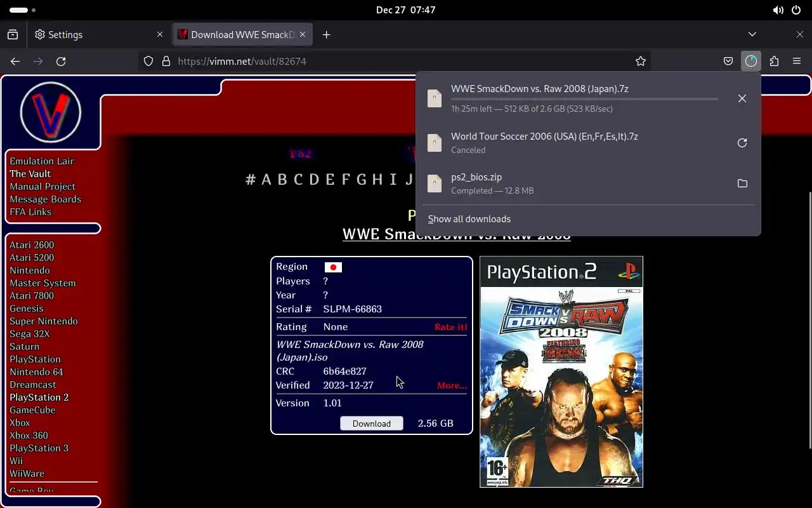Click the WWE download progress bar
Screen dimensions: 812x508
tap(584, 99)
